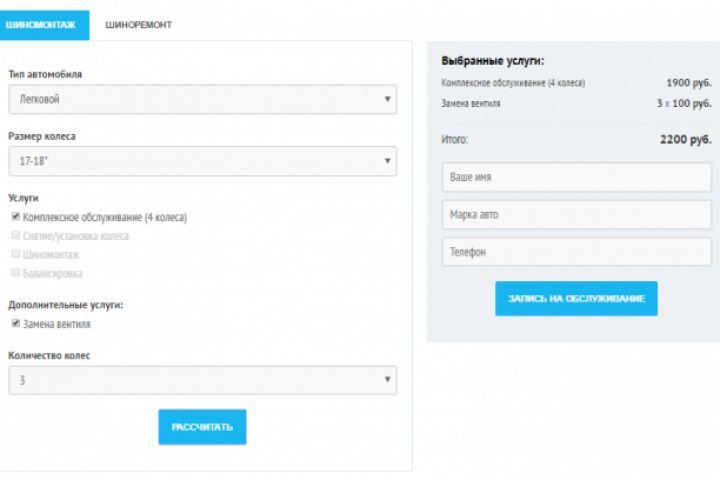
Task: Check the Балансировка checkbox
Action: click(16, 273)
